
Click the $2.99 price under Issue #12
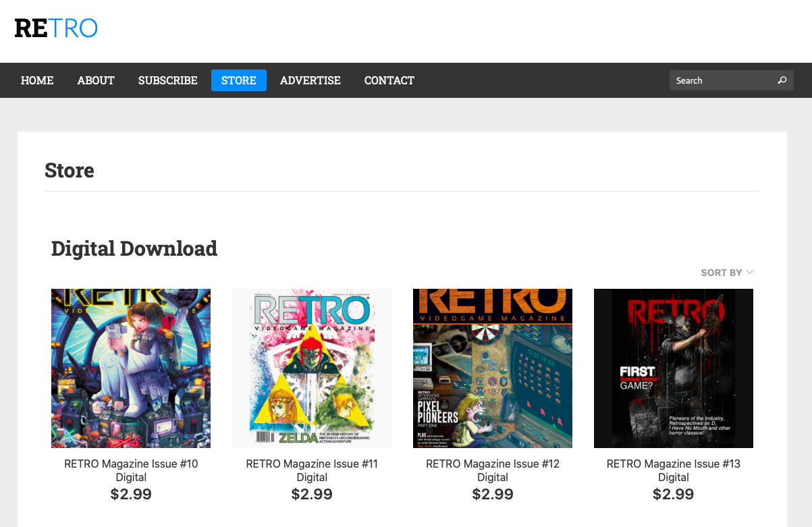tap(493, 495)
